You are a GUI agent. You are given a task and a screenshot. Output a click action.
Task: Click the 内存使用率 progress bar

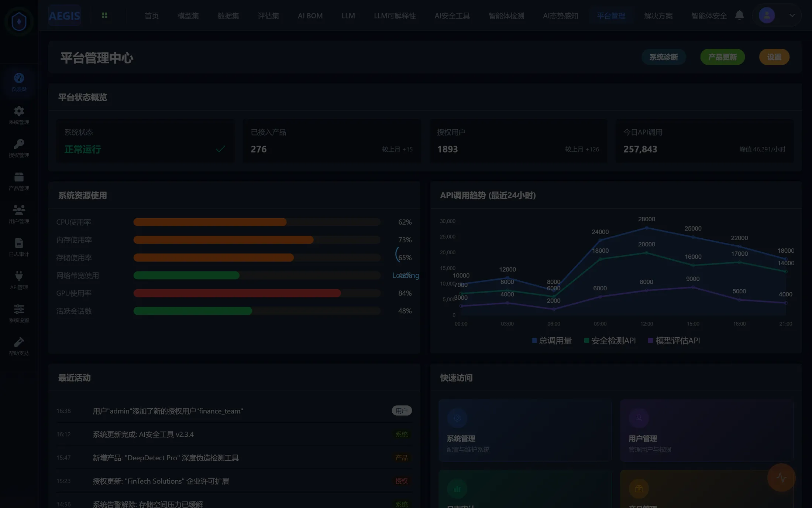[257, 240]
